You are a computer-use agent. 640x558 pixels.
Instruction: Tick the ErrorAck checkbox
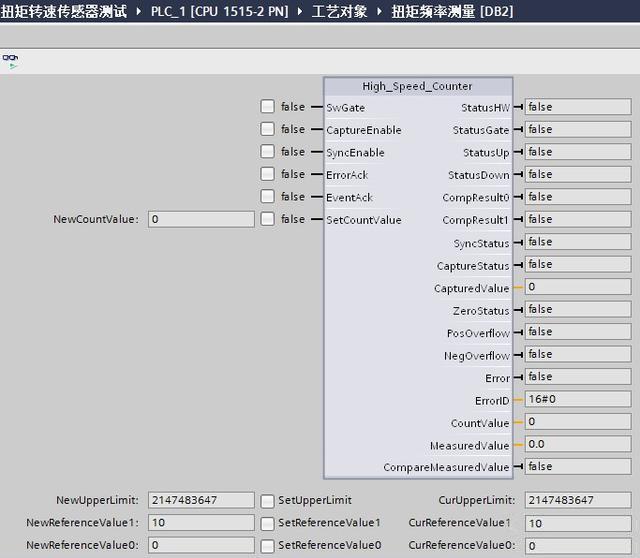tap(267, 174)
